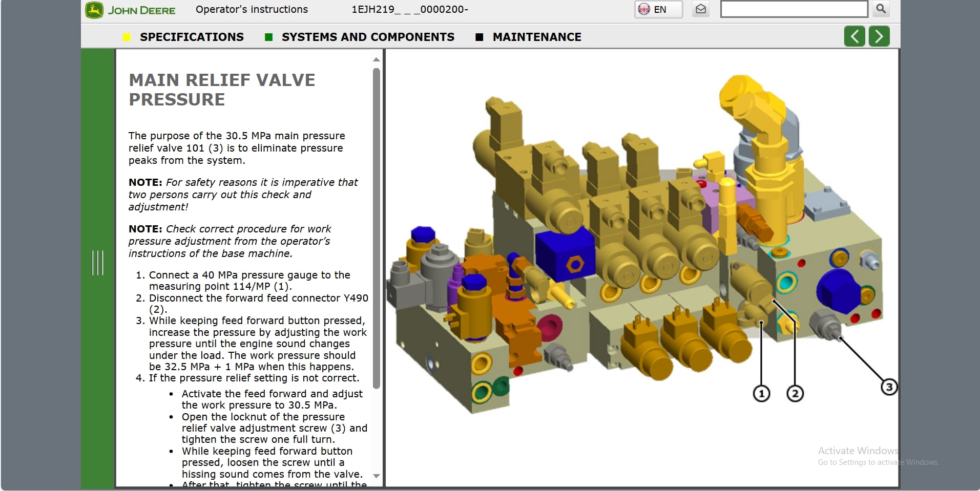
Task: Click bullet "Open the locknut of the pressure relief valve"
Action: click(x=275, y=428)
